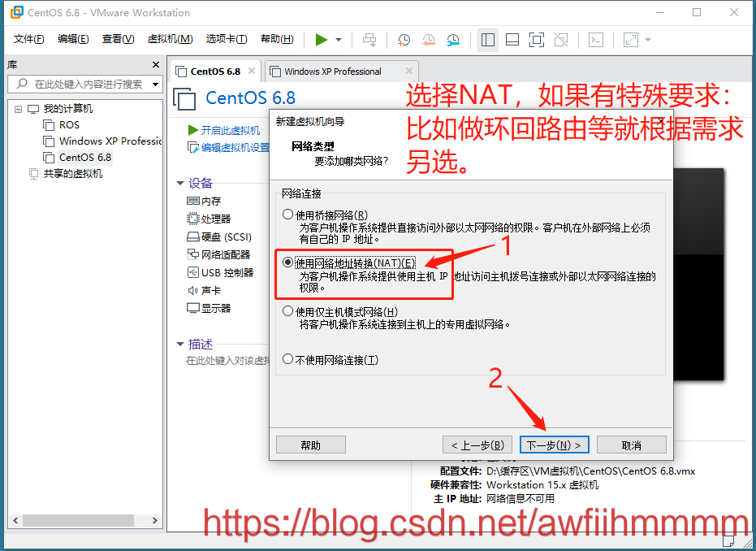Open the 文件(F) menu
Screen dimensions: 756x551
29,39
